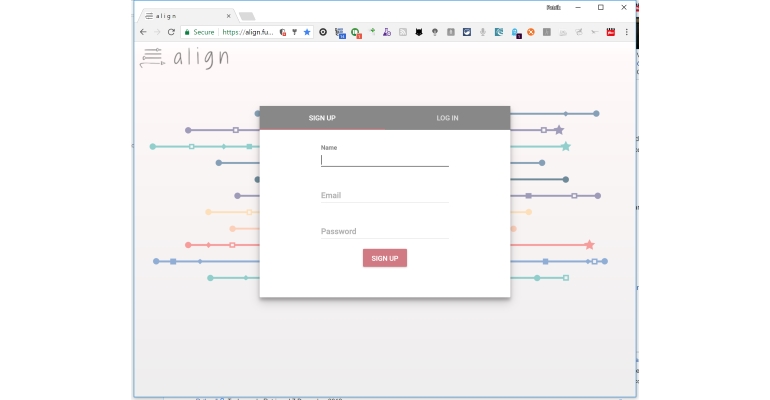Click the gray microphone extension icon

coord(483,32)
